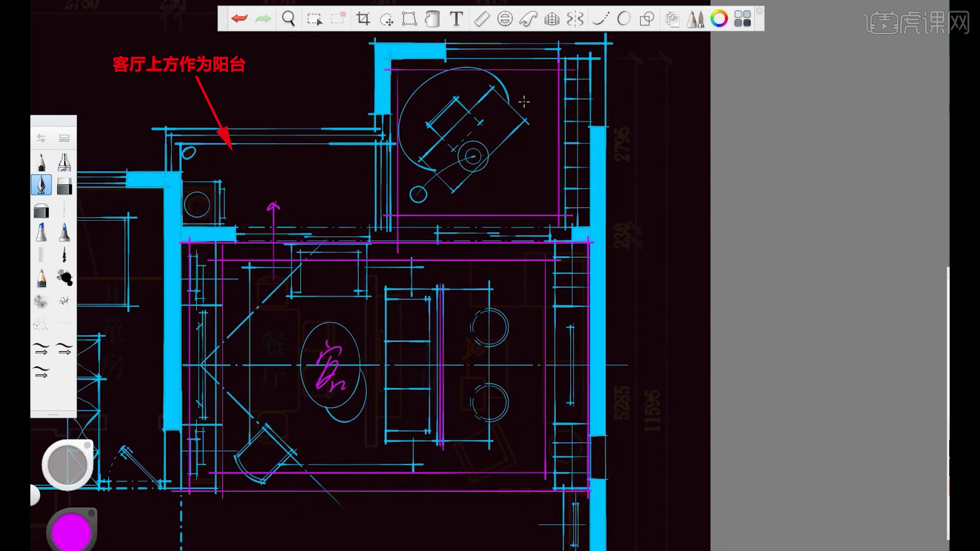980x551 pixels.
Task: Select the Soft Eraser brush
Action: click(41, 211)
